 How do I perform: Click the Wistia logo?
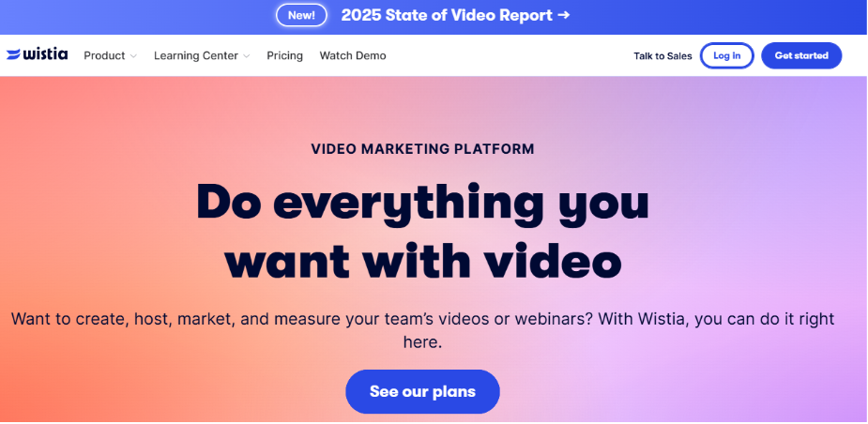pos(38,54)
